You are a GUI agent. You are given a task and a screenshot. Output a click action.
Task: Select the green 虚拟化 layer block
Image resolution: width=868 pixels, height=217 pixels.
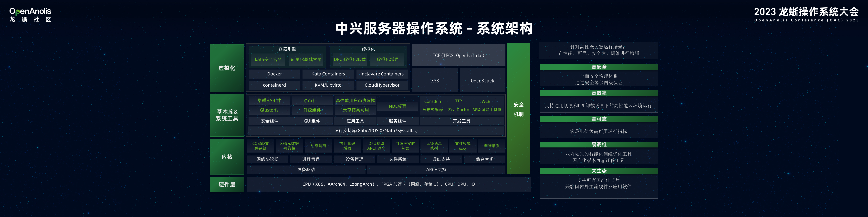227,68
